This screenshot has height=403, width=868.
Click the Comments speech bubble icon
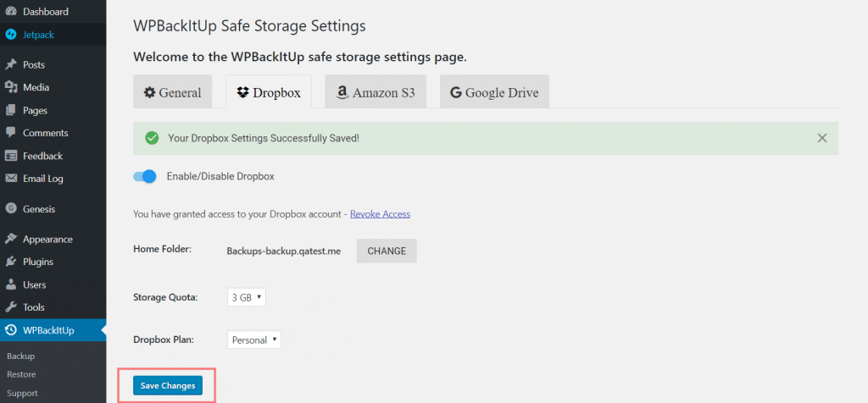coord(10,133)
